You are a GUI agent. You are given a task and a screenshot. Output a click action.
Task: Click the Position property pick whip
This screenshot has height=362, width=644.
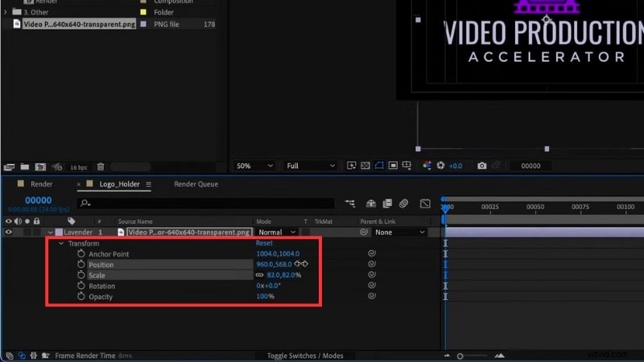(372, 264)
